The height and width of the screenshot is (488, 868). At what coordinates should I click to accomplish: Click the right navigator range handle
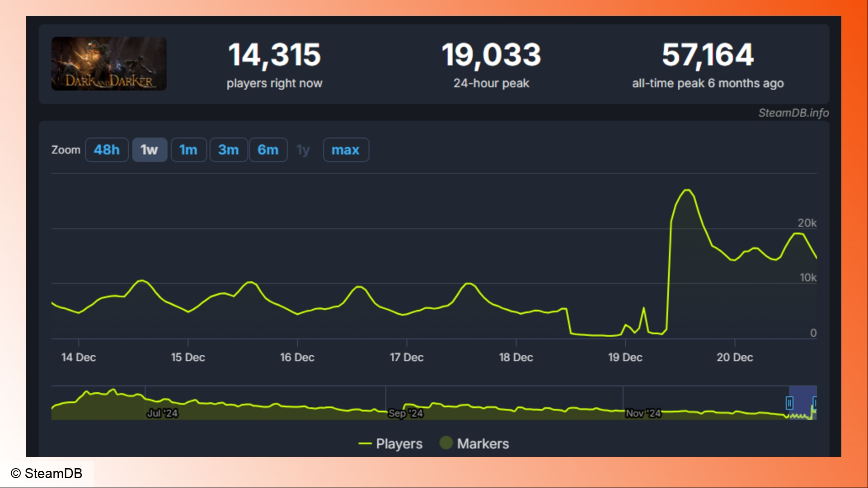(x=815, y=403)
